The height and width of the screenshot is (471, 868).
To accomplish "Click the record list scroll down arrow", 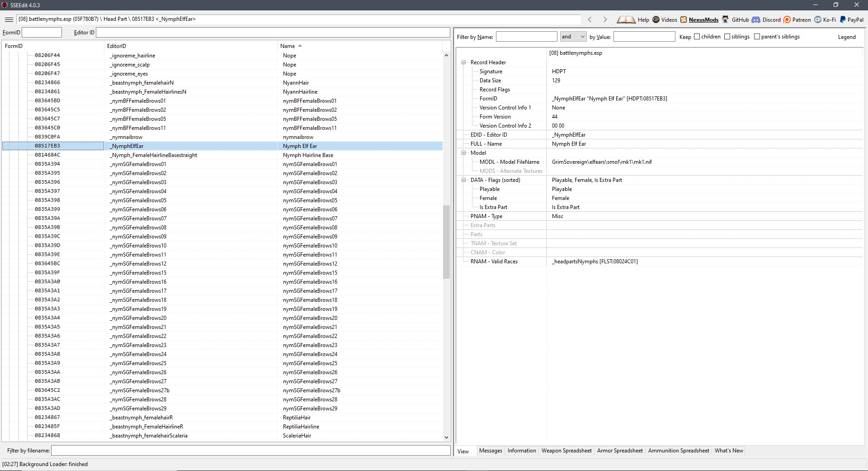I will (x=446, y=438).
